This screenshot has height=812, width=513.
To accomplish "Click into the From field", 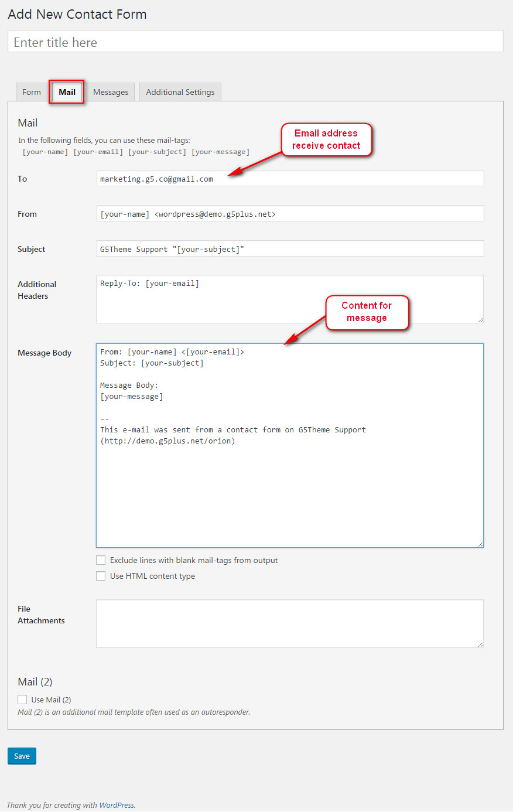I will 290,214.
